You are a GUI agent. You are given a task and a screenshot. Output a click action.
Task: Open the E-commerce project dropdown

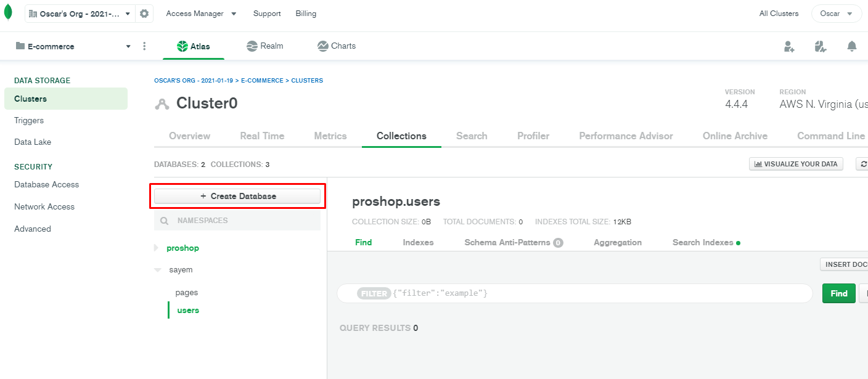tap(128, 46)
